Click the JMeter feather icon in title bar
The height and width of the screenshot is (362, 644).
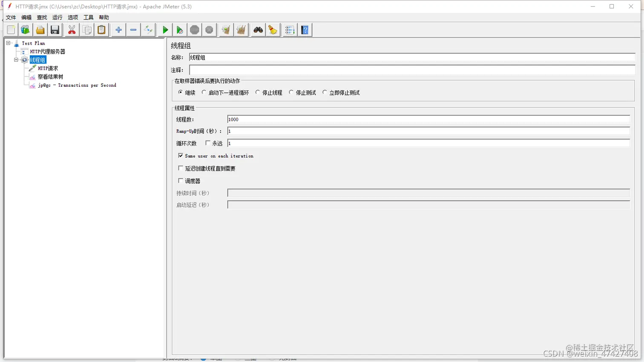tap(9, 6)
